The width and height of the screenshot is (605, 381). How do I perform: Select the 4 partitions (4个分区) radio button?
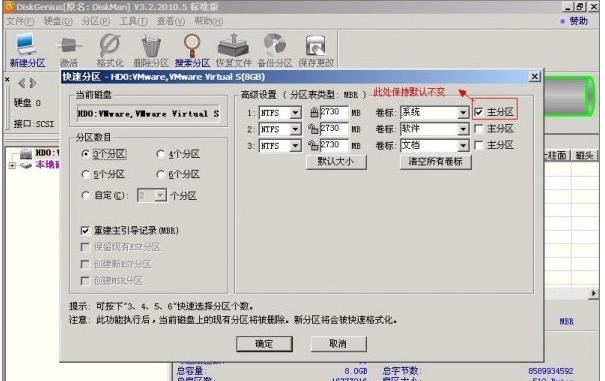(x=161, y=154)
